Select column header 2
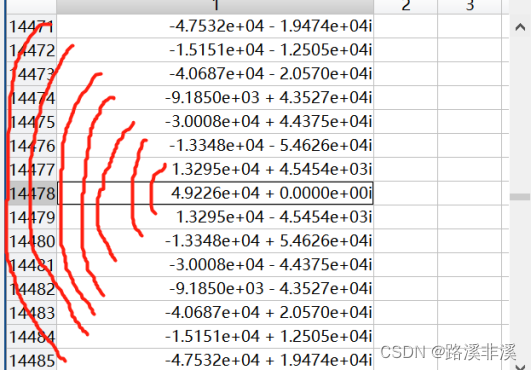 [406, 6]
